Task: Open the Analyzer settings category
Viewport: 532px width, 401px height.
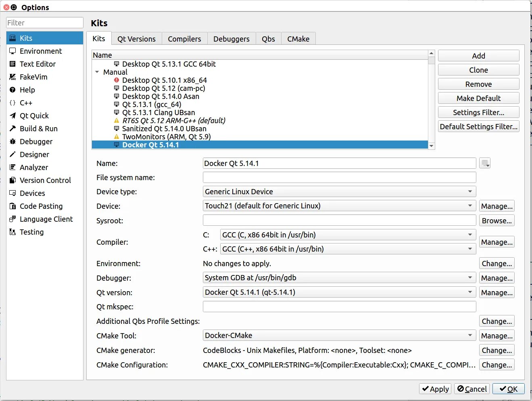Action: [45, 167]
